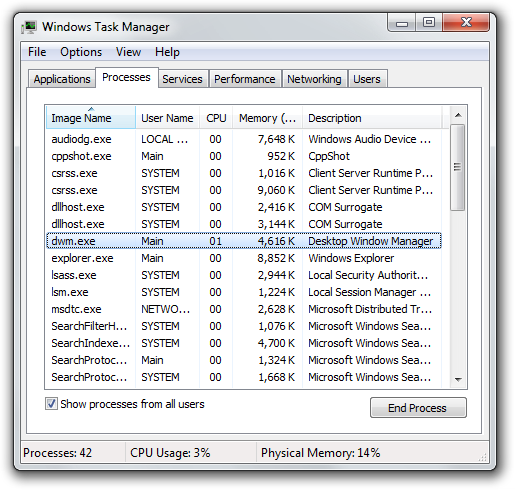Screen dimensions: 516x490
Task: Click the CPU Usage: 3% status entry
Action: point(170,453)
